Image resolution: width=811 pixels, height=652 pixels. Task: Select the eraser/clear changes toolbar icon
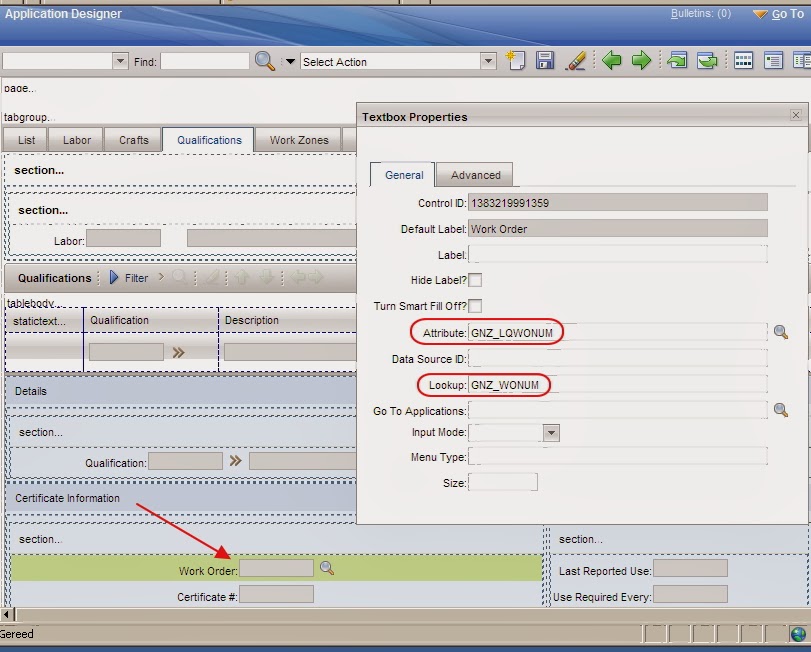tap(575, 61)
